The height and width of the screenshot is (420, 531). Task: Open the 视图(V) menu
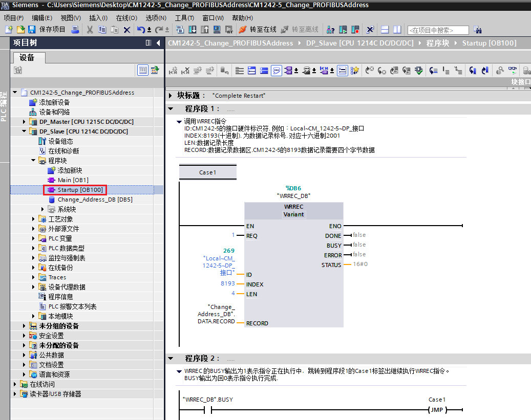[71, 18]
